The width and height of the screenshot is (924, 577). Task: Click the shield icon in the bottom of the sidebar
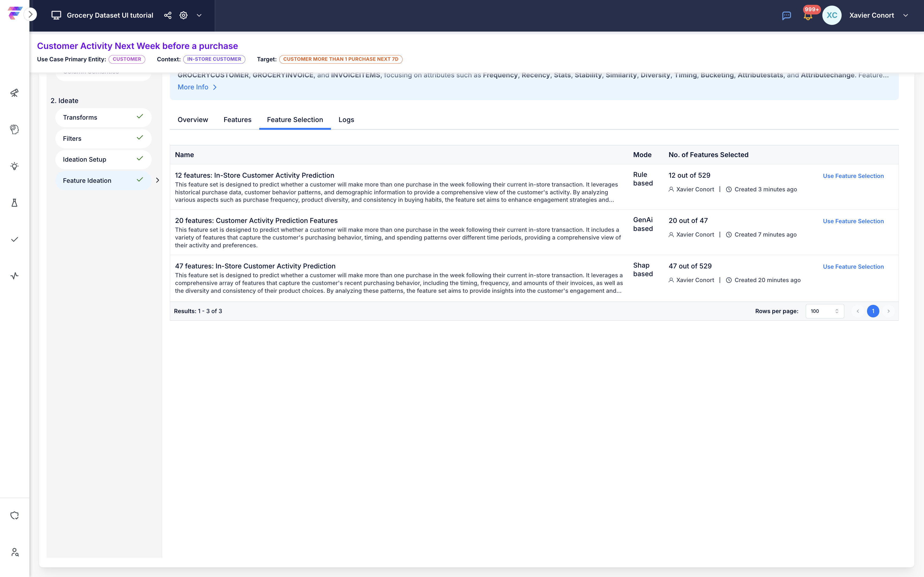point(14,515)
